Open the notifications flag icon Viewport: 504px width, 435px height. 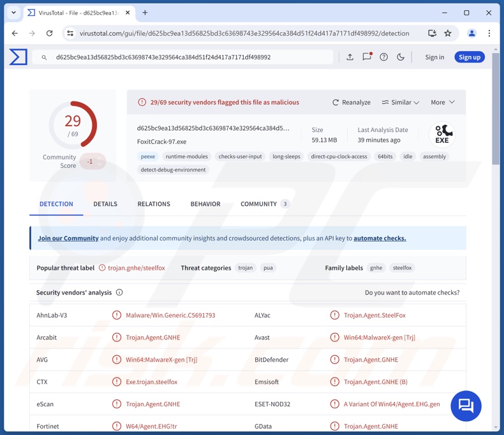coord(367,57)
